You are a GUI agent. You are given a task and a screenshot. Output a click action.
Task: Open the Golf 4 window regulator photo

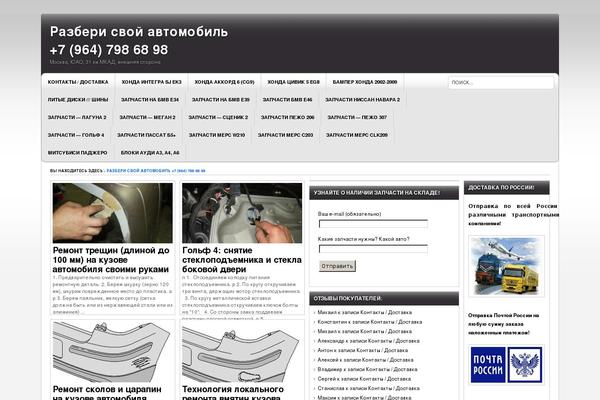click(242, 212)
